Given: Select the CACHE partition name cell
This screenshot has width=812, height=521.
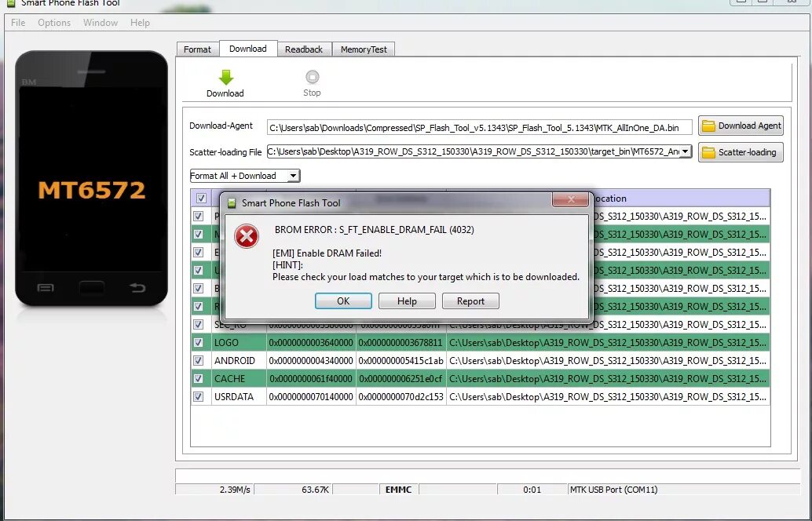Looking at the screenshot, I should pos(239,379).
